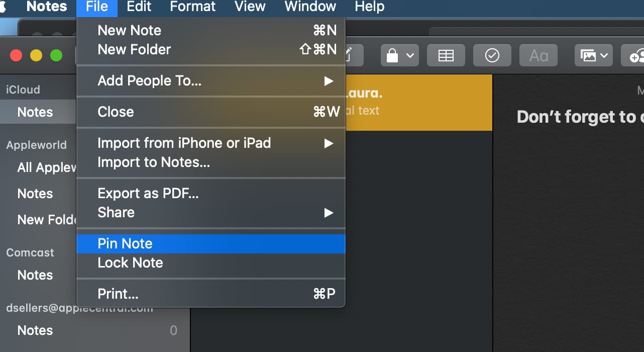
Task: Click the Aa text format button
Action: coord(538,55)
